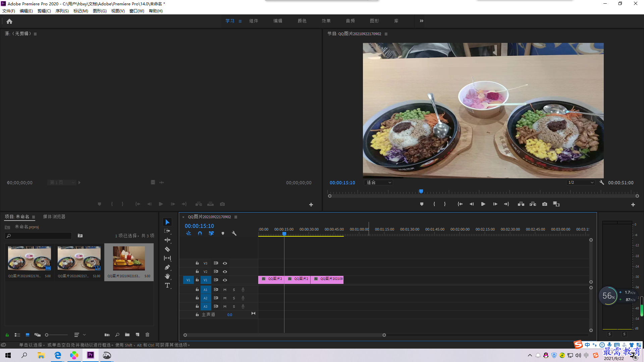Select the Selection arrow tool
The width and height of the screenshot is (644, 362).
pyautogui.click(x=167, y=222)
